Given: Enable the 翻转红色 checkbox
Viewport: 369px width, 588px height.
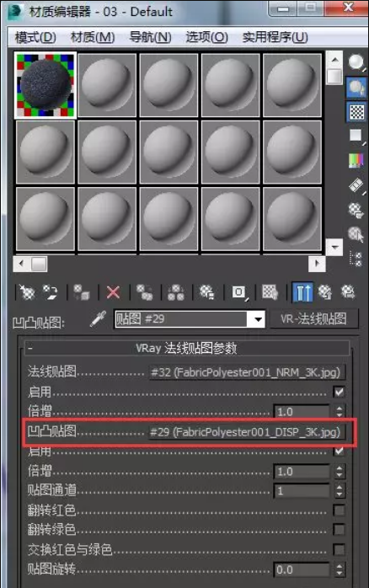Looking at the screenshot, I should 339,510.
